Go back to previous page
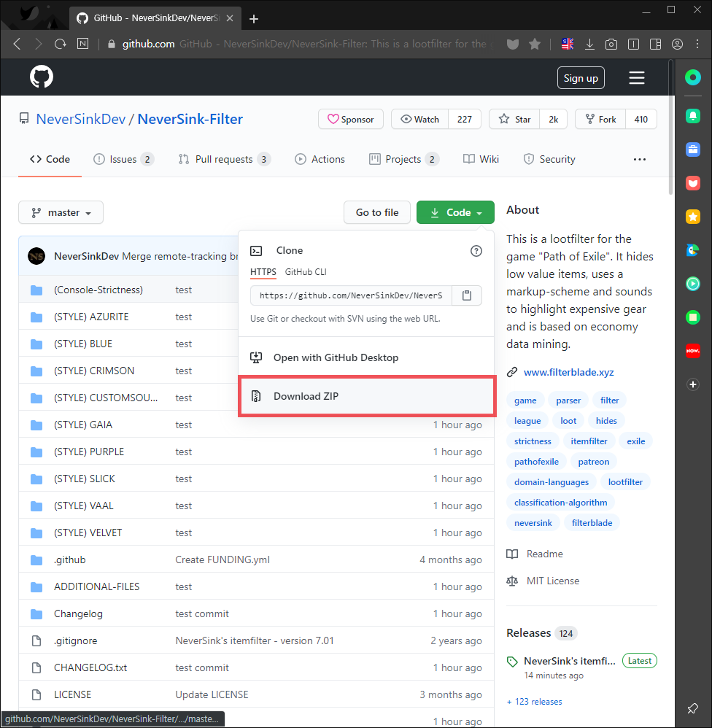This screenshot has height=728, width=712. coord(18,44)
